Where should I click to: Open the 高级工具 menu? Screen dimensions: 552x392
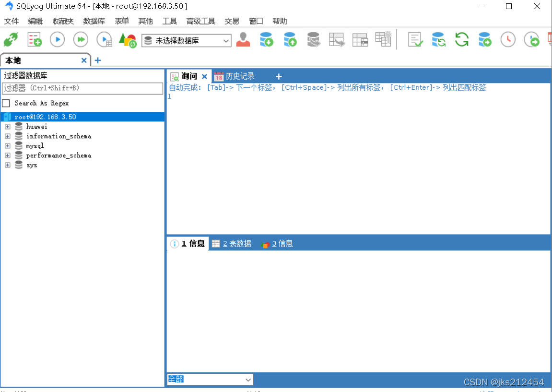tap(200, 21)
